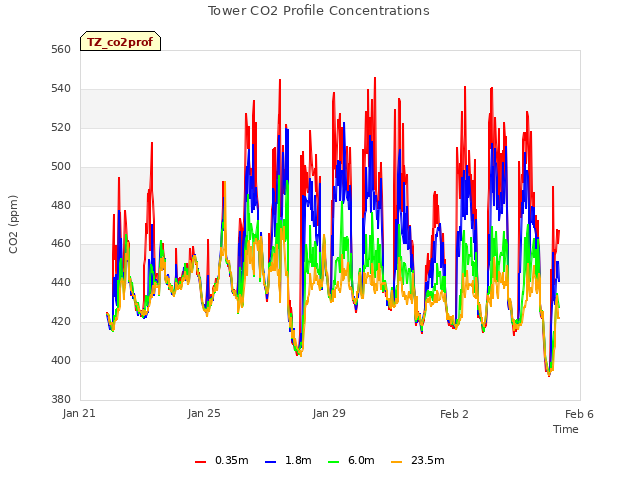This screenshot has height=480, width=640.
Task: Click the Jan 29 x-axis tick label
Action: click(x=329, y=413)
